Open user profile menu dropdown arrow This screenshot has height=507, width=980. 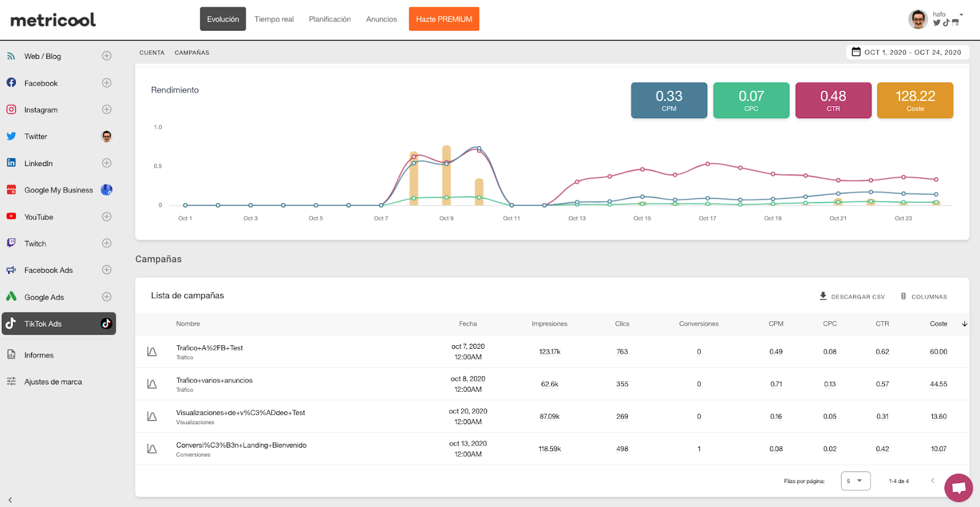tap(962, 15)
